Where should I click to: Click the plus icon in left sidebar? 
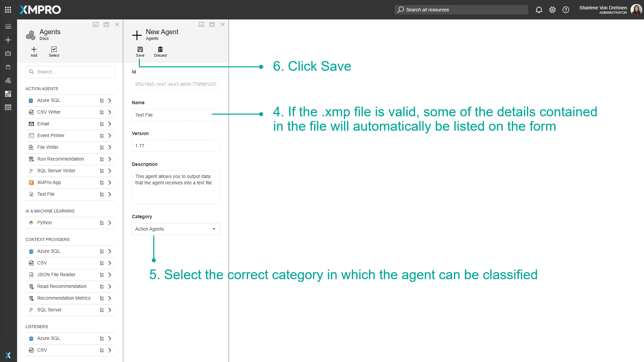pyautogui.click(x=8, y=40)
